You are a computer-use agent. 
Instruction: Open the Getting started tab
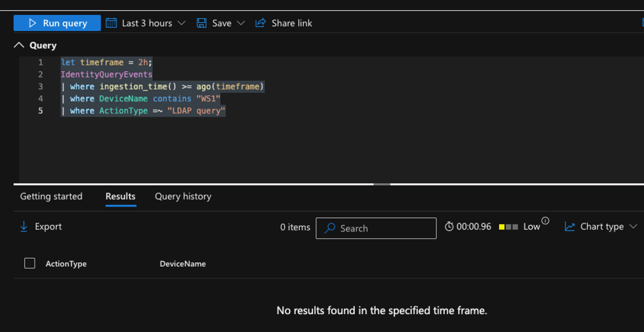click(51, 196)
